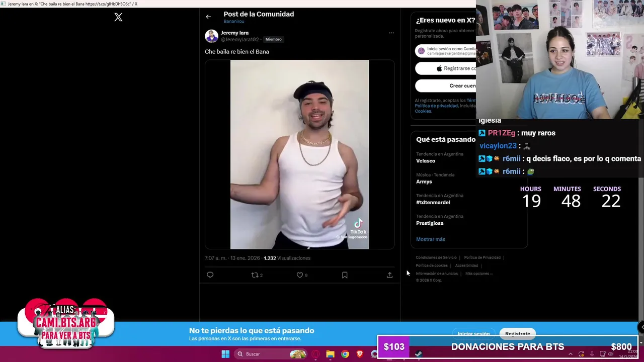644x362 pixels.
Task: Open Jeremy lara display name
Action: pyautogui.click(x=235, y=33)
